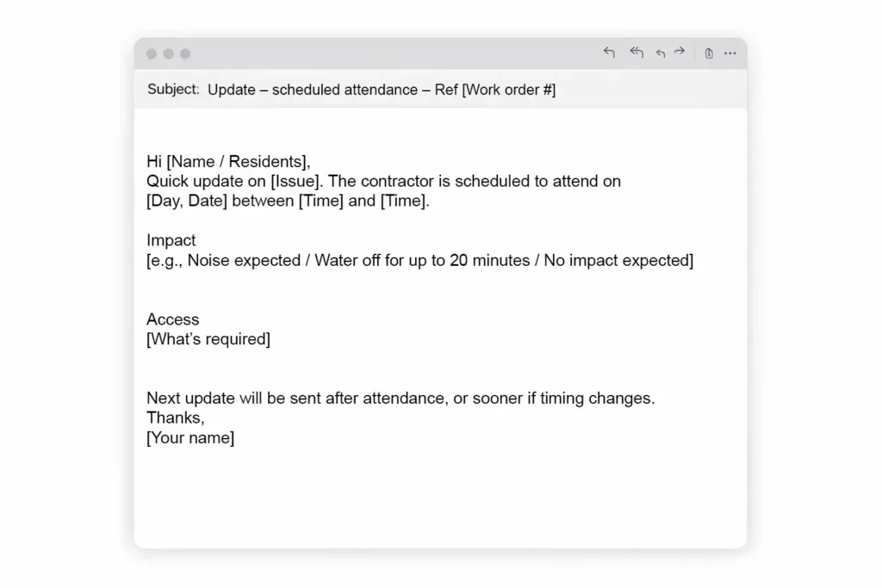The width and height of the screenshot is (882, 588).
Task: Click the [Your name] signature placeholder
Action: (x=190, y=437)
